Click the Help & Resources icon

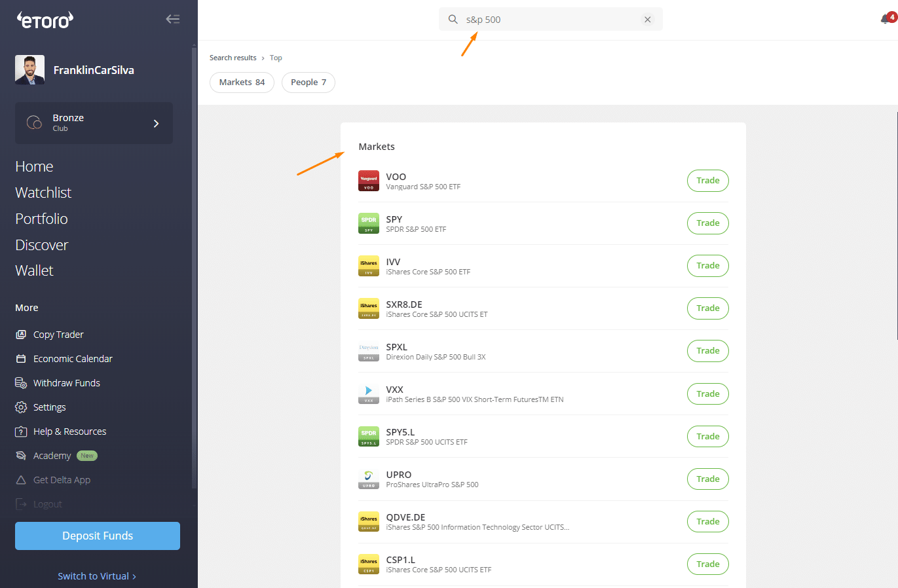(x=21, y=432)
